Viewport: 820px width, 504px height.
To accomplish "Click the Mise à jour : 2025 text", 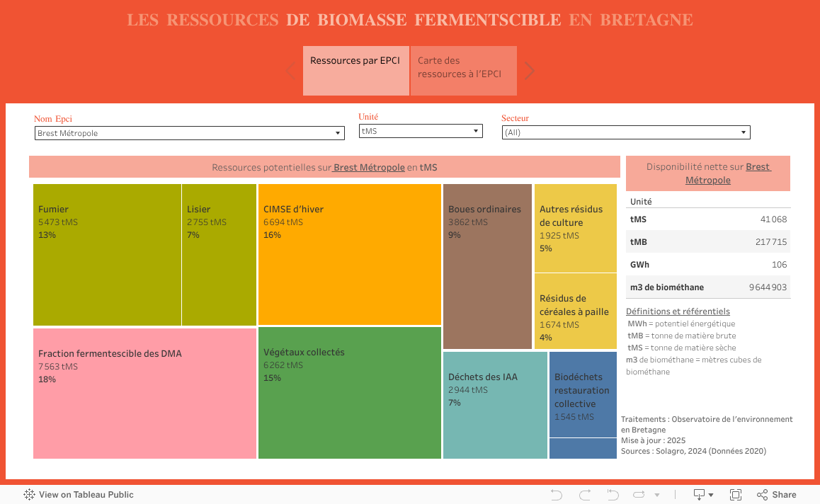I will [653, 440].
